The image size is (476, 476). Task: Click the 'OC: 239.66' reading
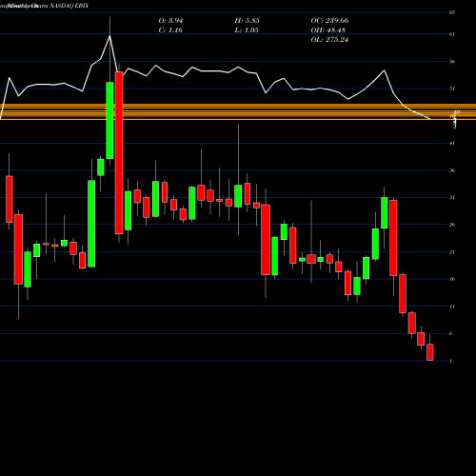tap(329, 21)
